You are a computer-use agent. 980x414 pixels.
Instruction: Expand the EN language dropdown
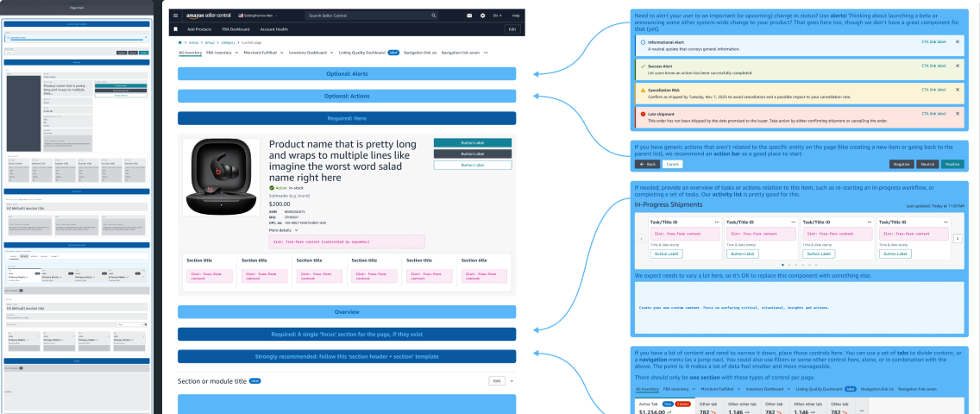[498, 16]
